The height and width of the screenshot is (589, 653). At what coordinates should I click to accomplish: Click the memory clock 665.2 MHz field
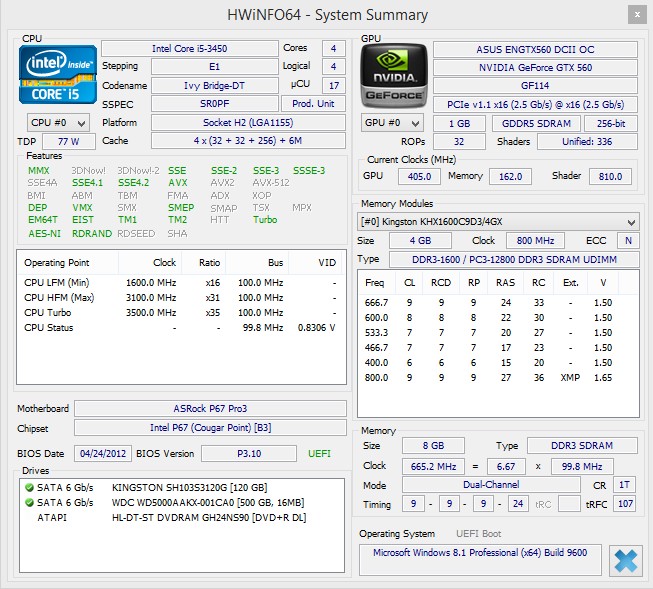(433, 467)
